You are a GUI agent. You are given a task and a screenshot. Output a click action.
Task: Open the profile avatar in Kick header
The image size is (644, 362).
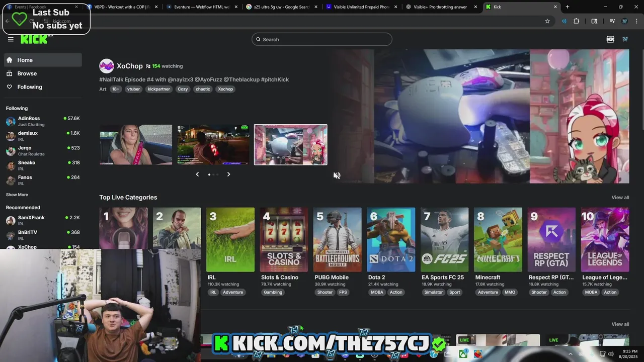tap(625, 39)
